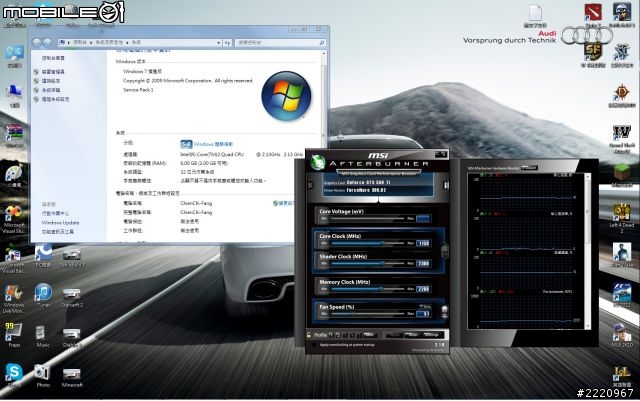640x401 pixels.
Task: Open the advanced system settings sidebar link
Action: (x=55, y=99)
